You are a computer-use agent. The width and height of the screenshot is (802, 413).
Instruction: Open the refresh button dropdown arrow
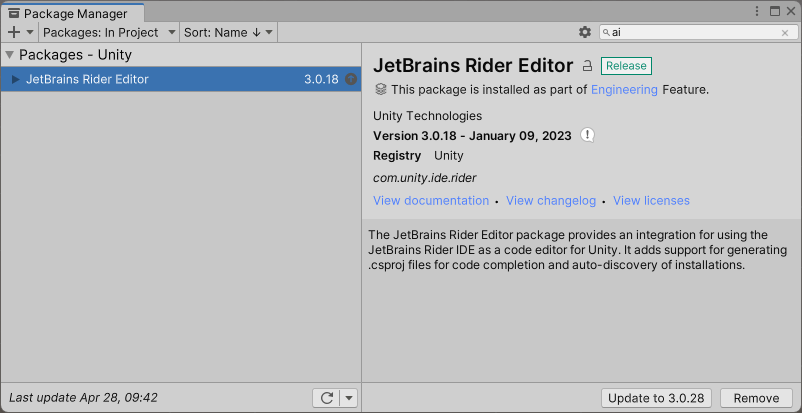pos(348,398)
